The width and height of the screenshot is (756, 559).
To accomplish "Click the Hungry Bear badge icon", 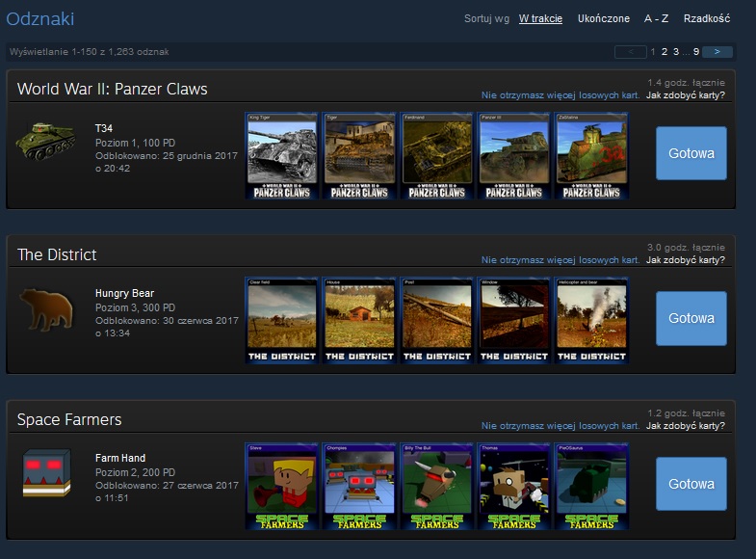I will 47,309.
